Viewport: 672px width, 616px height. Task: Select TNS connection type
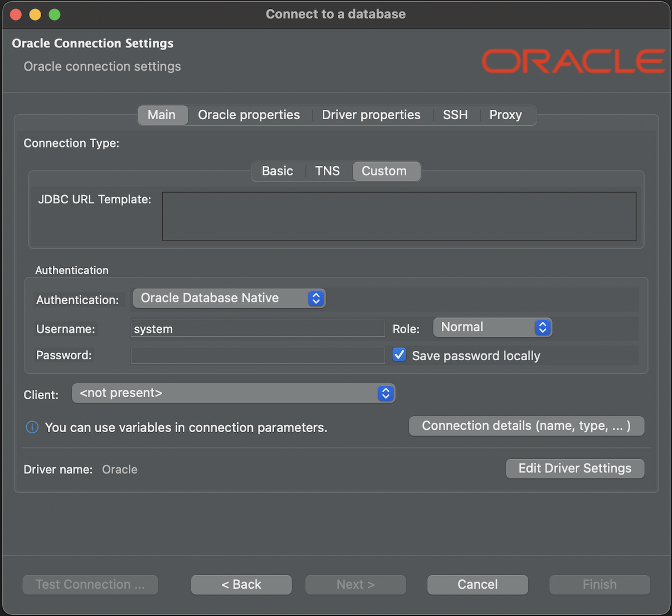click(x=328, y=171)
